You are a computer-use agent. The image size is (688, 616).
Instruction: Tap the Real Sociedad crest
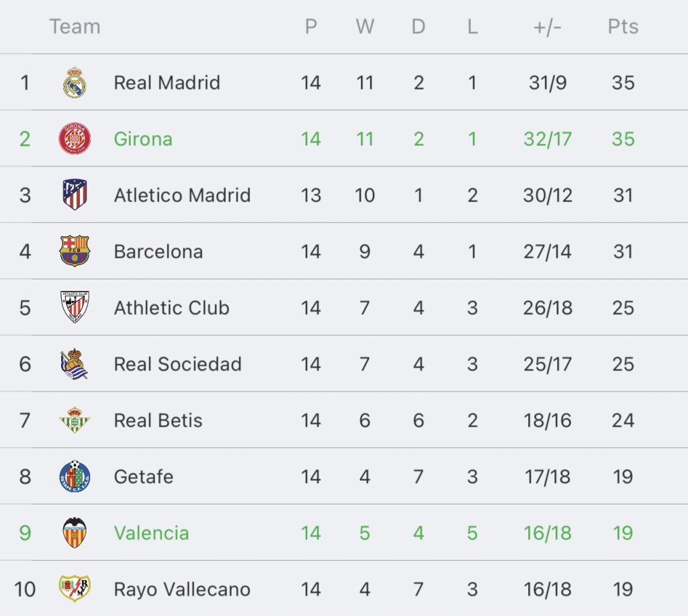pos(75,363)
